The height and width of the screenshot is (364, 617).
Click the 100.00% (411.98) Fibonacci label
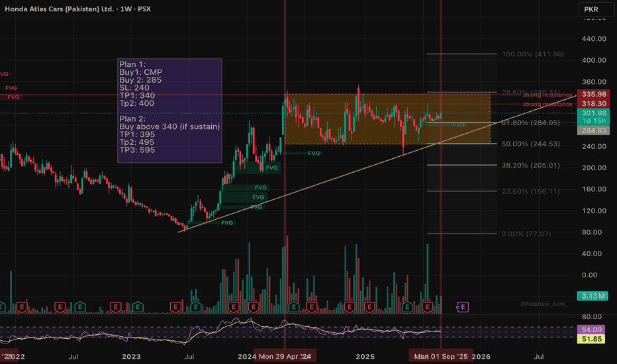533,54
